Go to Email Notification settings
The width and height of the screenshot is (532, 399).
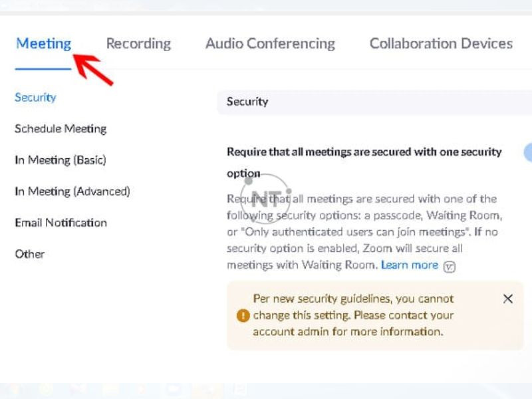(61, 223)
